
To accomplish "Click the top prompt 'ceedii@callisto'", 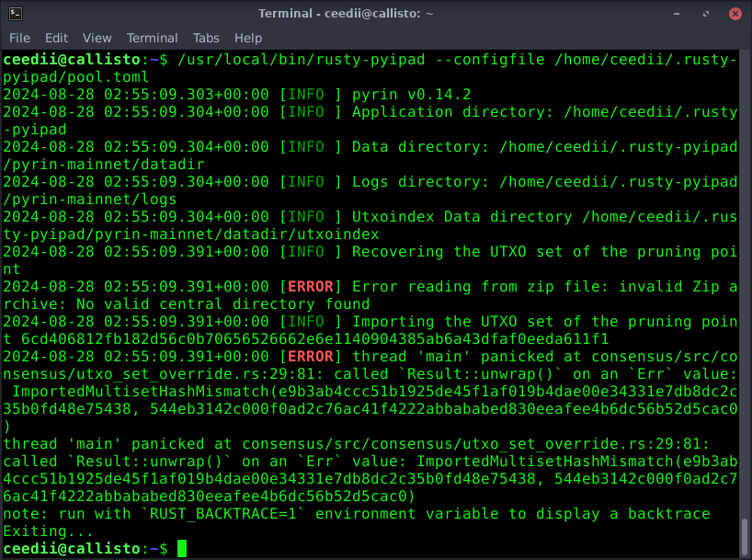I will 72,60.
